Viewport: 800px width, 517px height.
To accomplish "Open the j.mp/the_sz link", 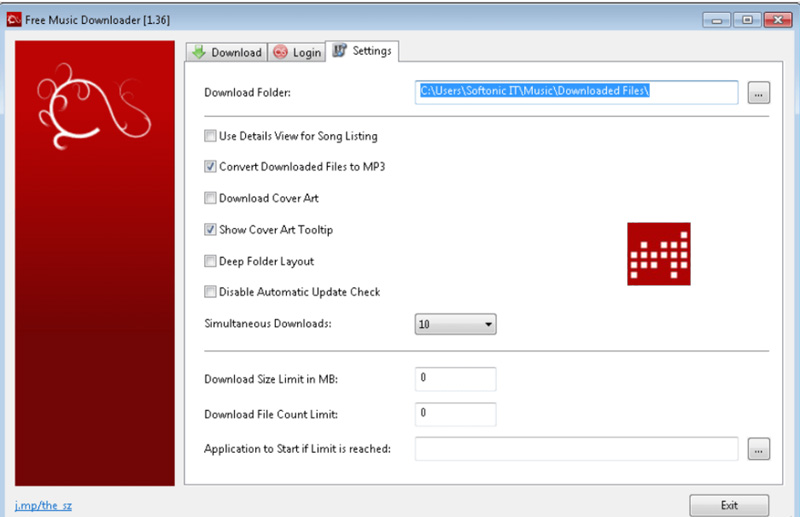I will pos(43,505).
